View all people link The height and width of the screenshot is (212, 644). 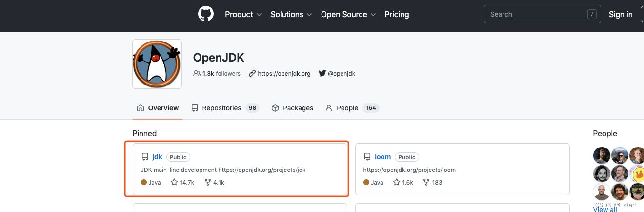point(605,209)
